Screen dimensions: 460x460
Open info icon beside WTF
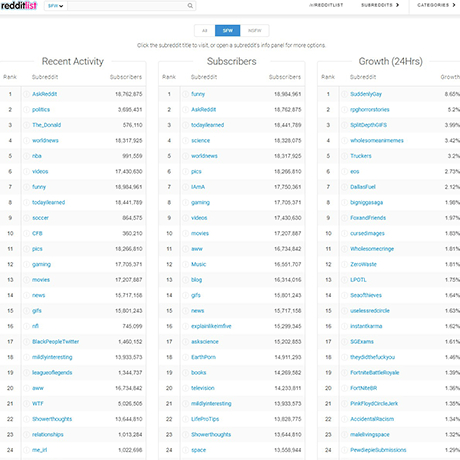(26, 404)
